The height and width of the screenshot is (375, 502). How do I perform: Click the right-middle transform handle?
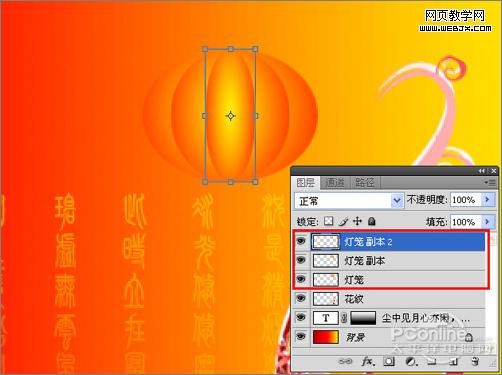pos(255,116)
